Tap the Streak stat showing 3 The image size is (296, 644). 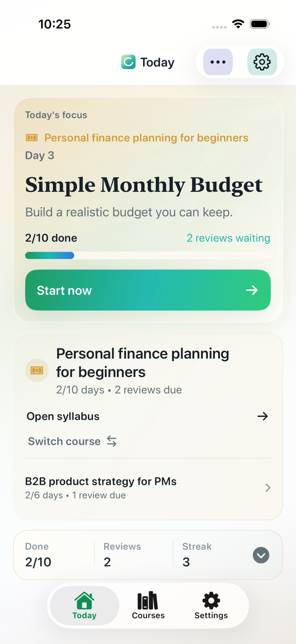pyautogui.click(x=197, y=555)
